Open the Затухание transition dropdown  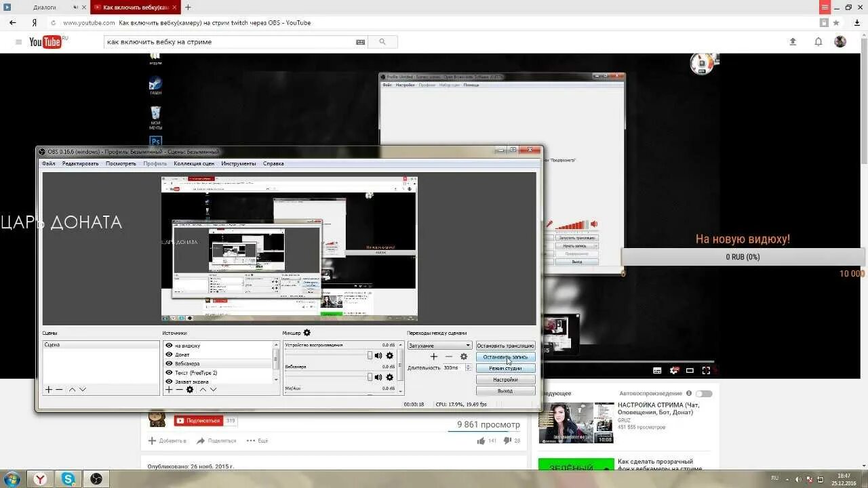point(439,346)
